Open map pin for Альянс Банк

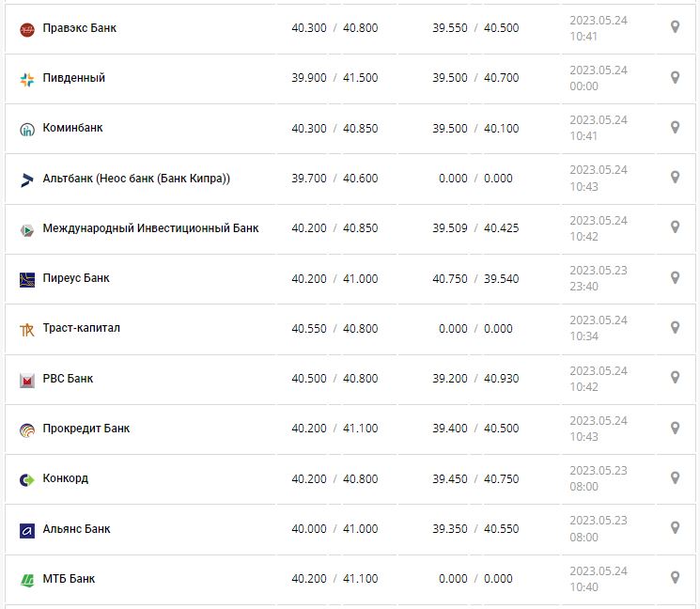[675, 528]
